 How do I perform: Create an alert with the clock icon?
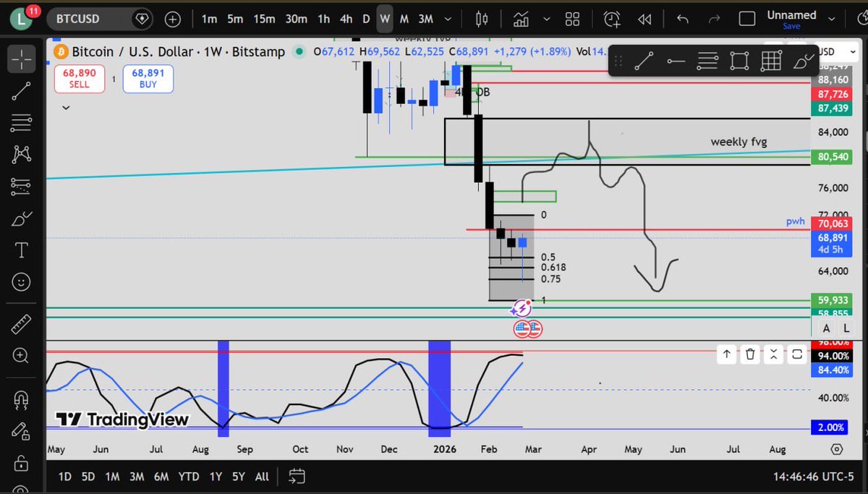pyautogui.click(x=612, y=19)
